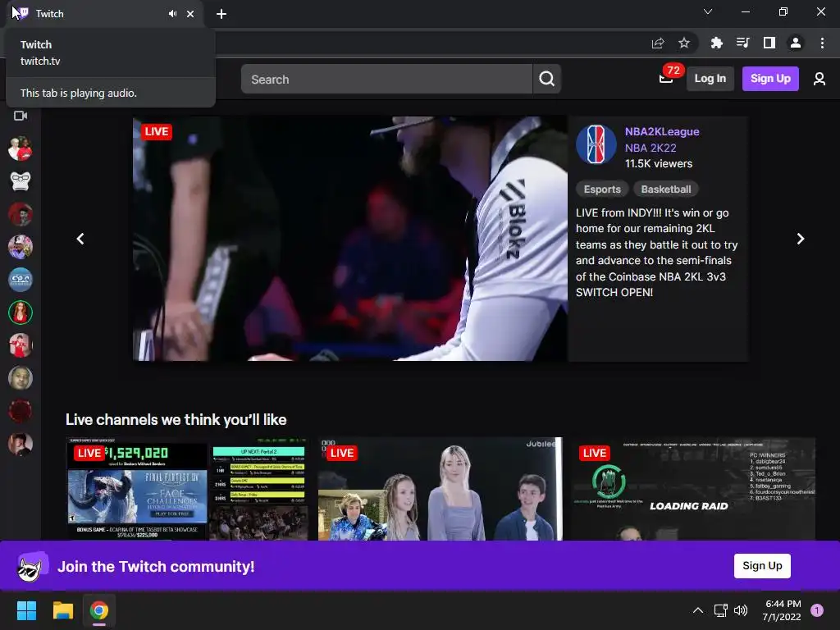The height and width of the screenshot is (630, 840).
Task: Select the Basketball tag
Action: tap(666, 189)
